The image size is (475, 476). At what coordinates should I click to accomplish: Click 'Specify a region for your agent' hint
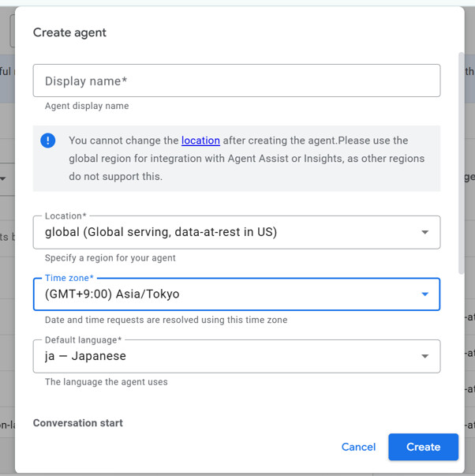click(x=110, y=258)
